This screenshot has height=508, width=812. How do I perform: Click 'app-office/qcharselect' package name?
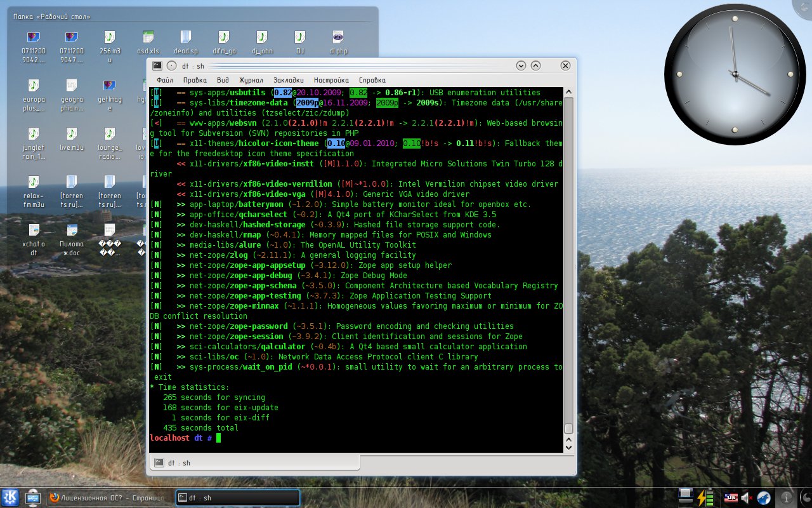(239, 215)
